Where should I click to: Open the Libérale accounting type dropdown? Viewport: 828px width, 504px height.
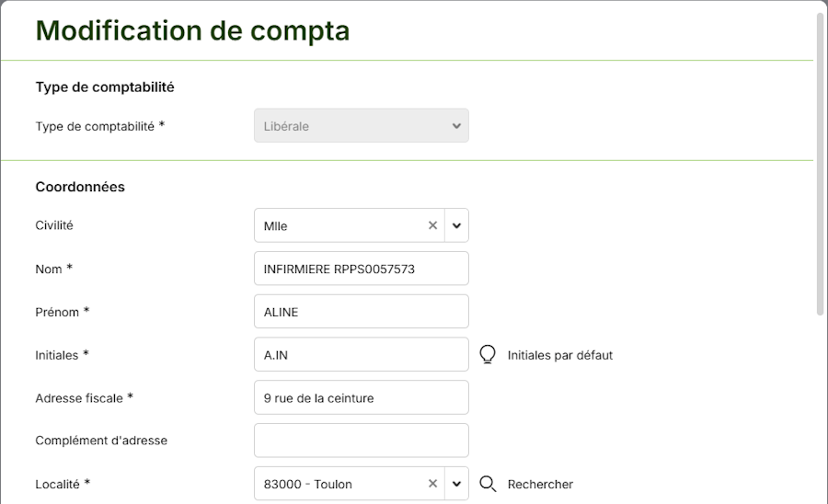(361, 126)
